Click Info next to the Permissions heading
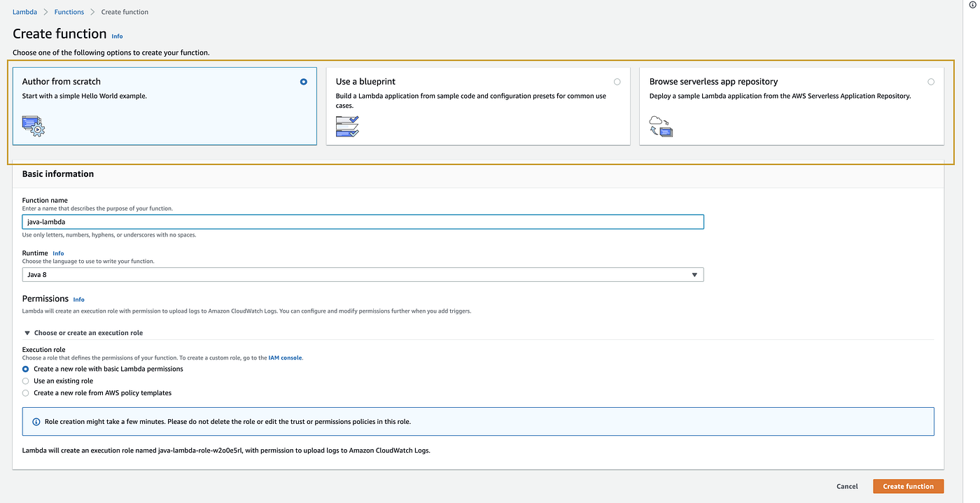The image size is (980, 503). [78, 299]
